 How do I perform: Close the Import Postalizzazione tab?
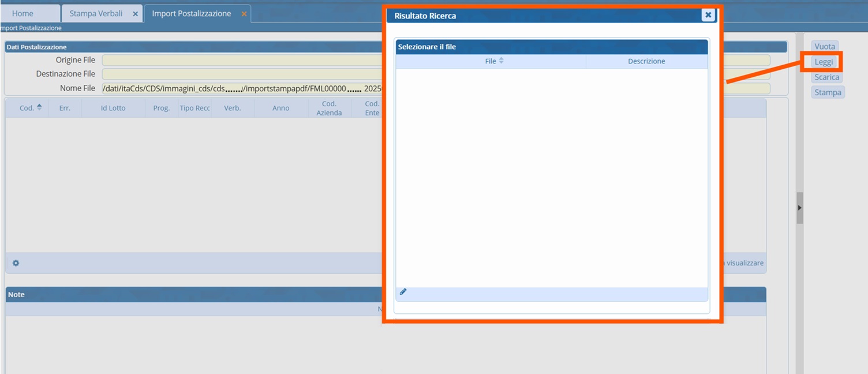[244, 14]
